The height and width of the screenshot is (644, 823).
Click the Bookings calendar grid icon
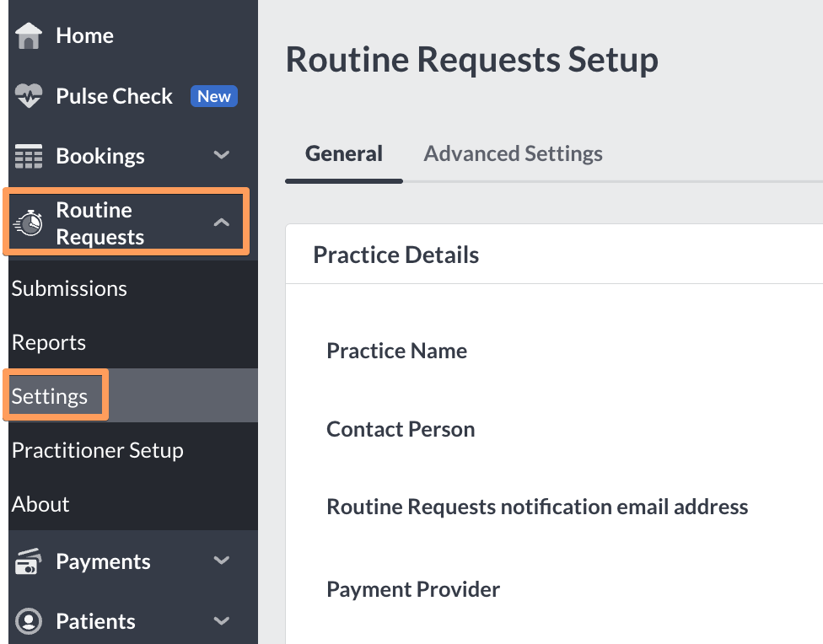(x=29, y=156)
